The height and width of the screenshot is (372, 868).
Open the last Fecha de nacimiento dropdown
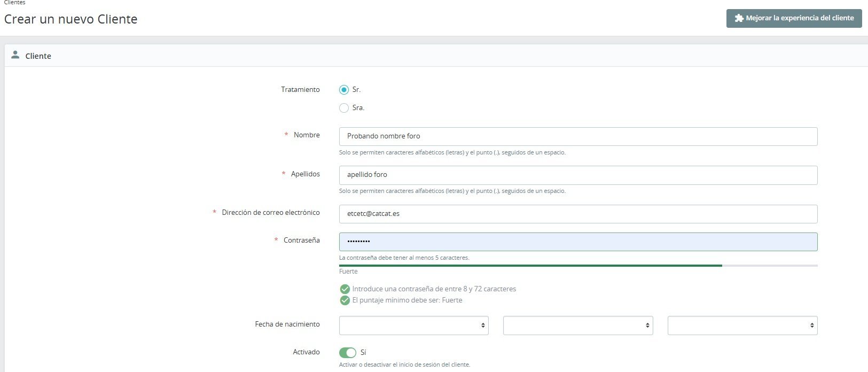tap(742, 325)
